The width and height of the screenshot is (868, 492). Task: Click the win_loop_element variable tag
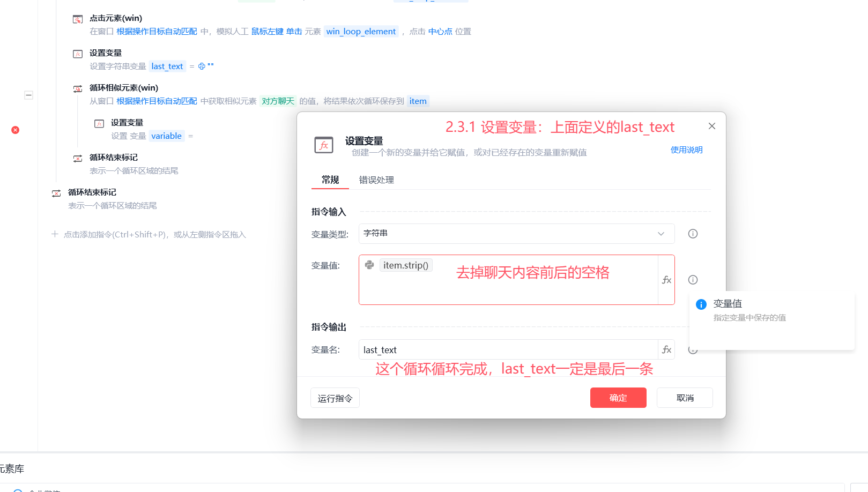(x=361, y=32)
